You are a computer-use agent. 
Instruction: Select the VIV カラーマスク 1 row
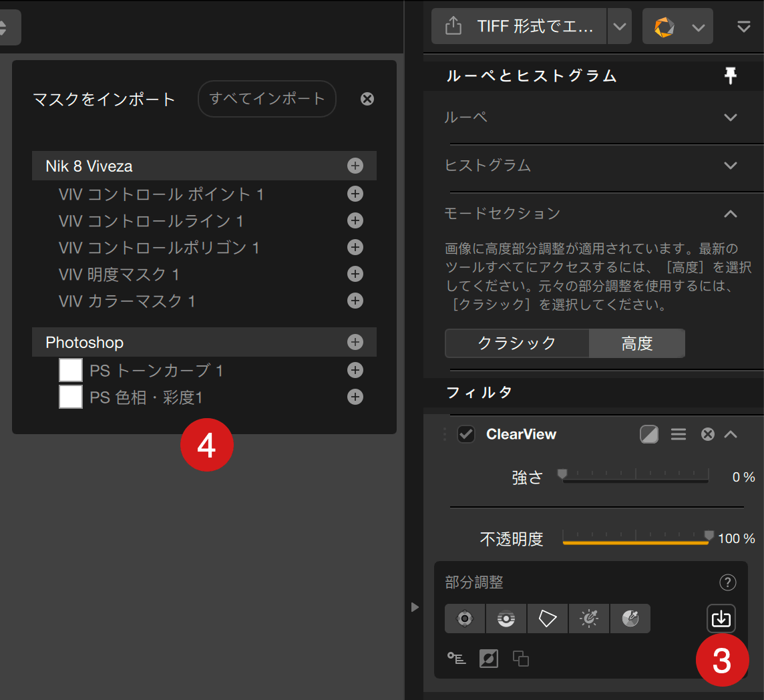tap(204, 301)
